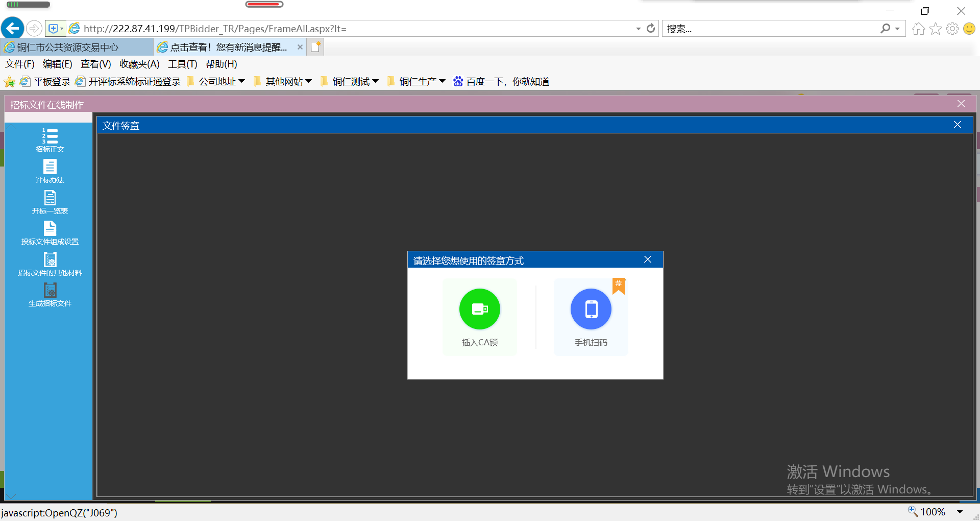Click the browser search input field
The image size is (980, 521).
tap(771, 29)
